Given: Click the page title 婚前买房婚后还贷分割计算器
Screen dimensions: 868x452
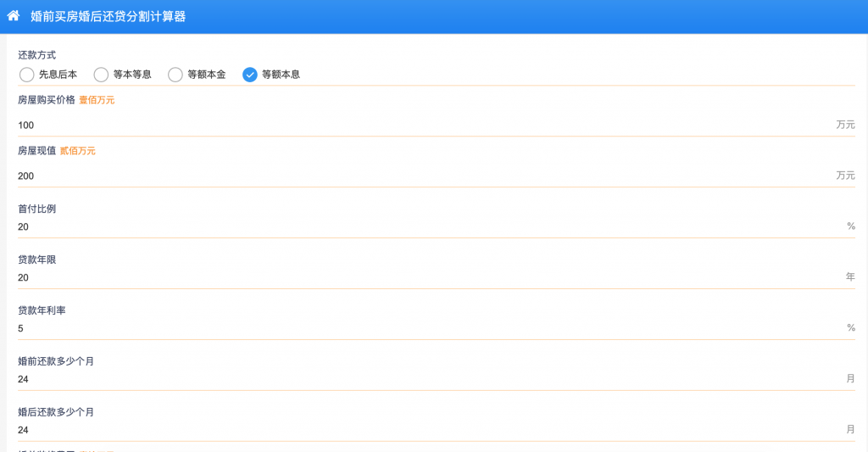Looking at the screenshot, I should [108, 16].
